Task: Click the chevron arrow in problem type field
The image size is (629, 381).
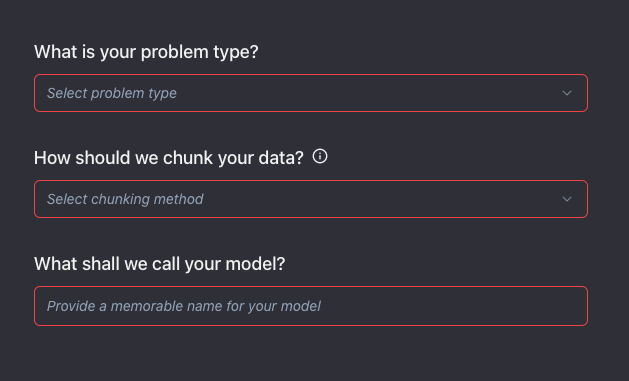Action: [x=566, y=93]
